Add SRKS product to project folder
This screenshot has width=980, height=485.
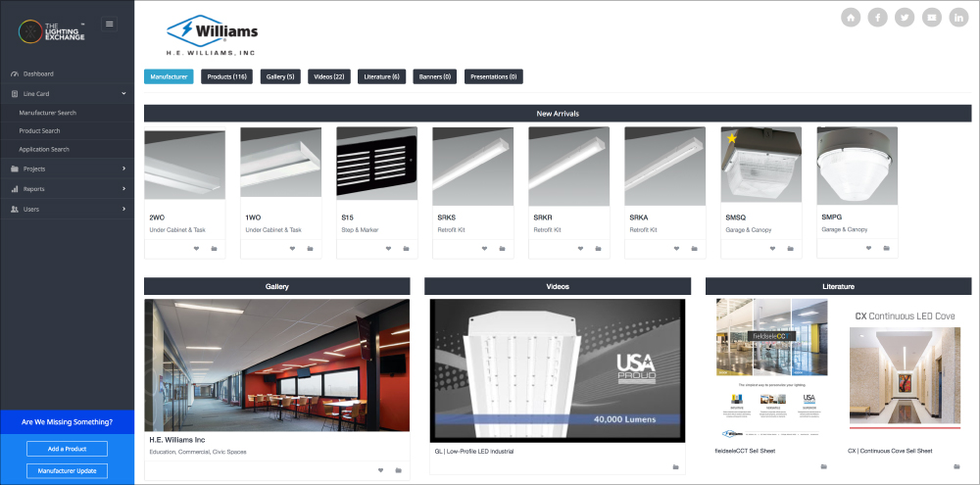pyautogui.click(x=502, y=249)
